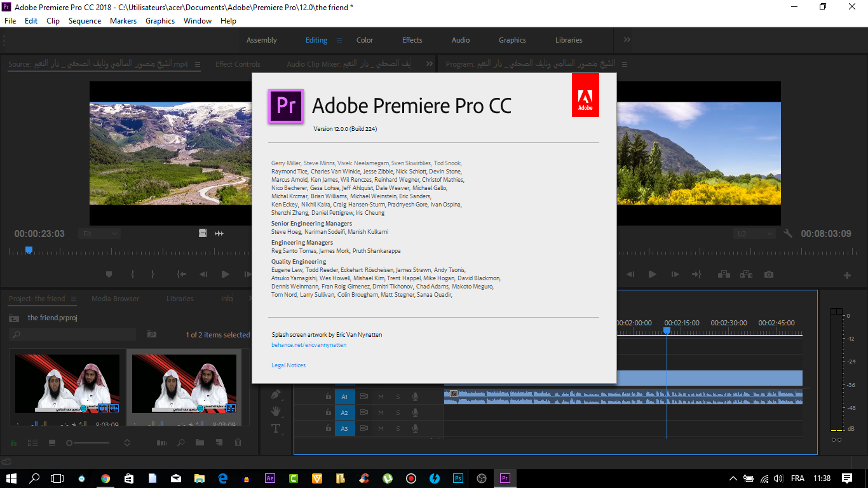Mark Out point in the Source monitor
The height and width of the screenshot is (488, 868).
coord(153,274)
